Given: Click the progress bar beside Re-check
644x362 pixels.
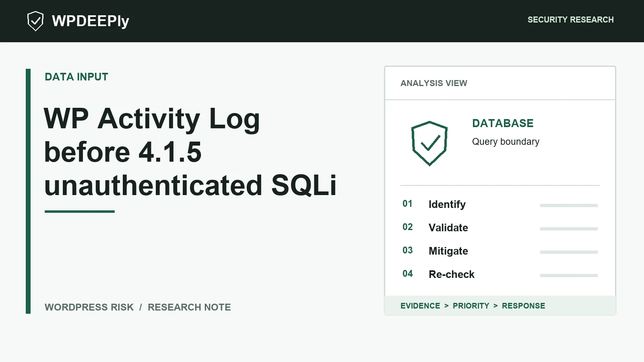Looking at the screenshot, I should (x=569, y=276).
